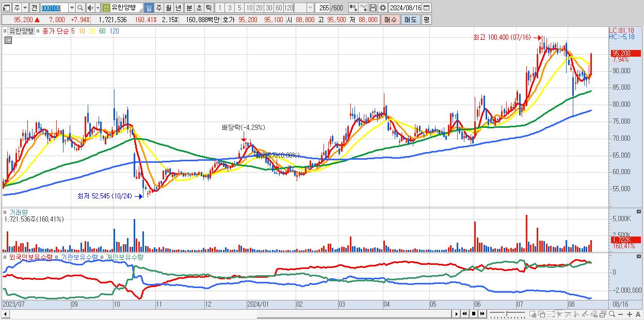Edit the stock code field 000100
This screenshot has width=644, height=320.
click(54, 8)
